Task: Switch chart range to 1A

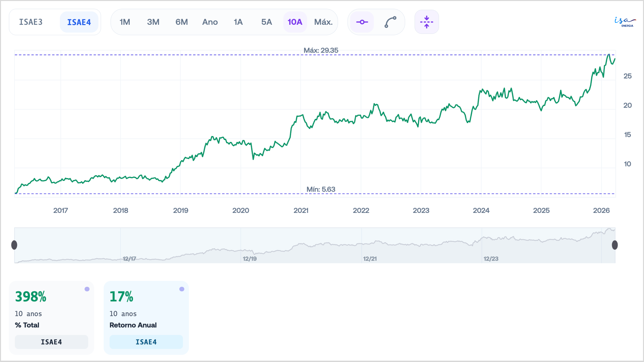Action: coord(238,22)
